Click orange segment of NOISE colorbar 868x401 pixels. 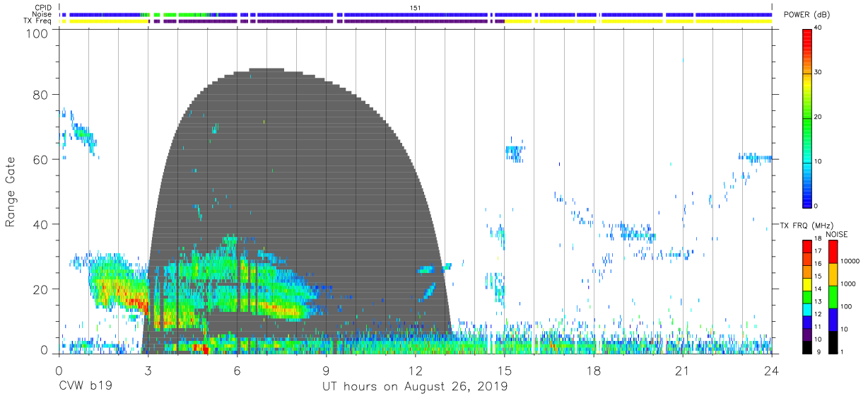833,274
